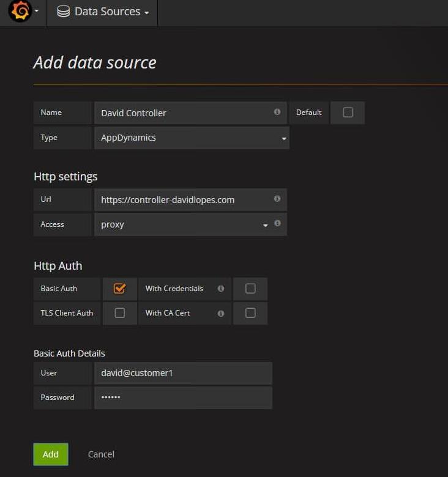Click the Add data source heading
The image size is (448, 477).
pos(95,62)
